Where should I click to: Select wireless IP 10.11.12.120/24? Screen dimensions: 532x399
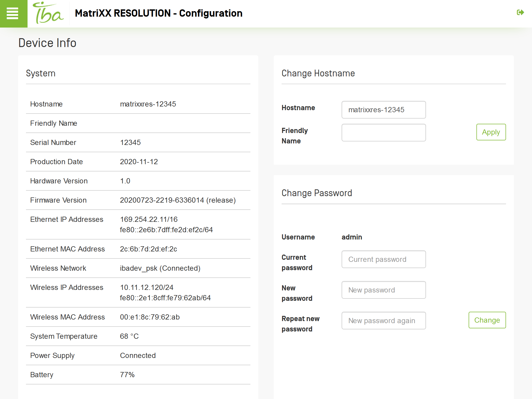[147, 288]
